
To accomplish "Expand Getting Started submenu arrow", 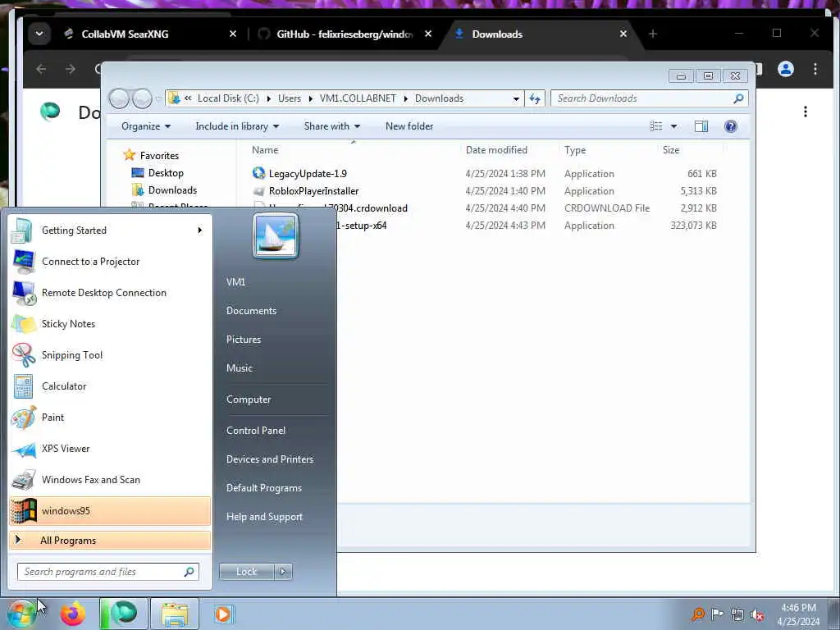I will (200, 231).
